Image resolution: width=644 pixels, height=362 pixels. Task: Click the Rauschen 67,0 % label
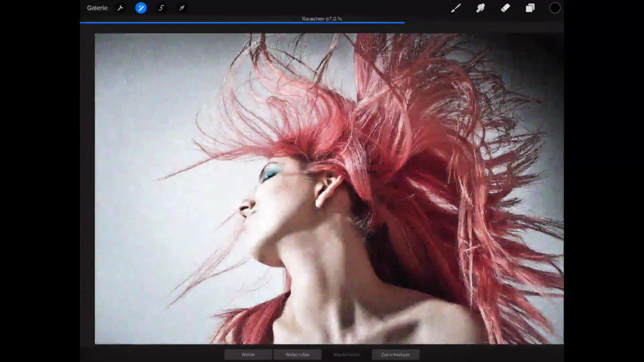coord(322,19)
